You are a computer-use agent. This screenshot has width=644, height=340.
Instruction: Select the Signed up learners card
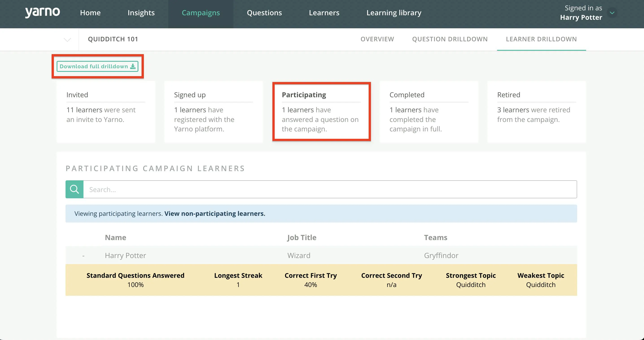(x=213, y=112)
